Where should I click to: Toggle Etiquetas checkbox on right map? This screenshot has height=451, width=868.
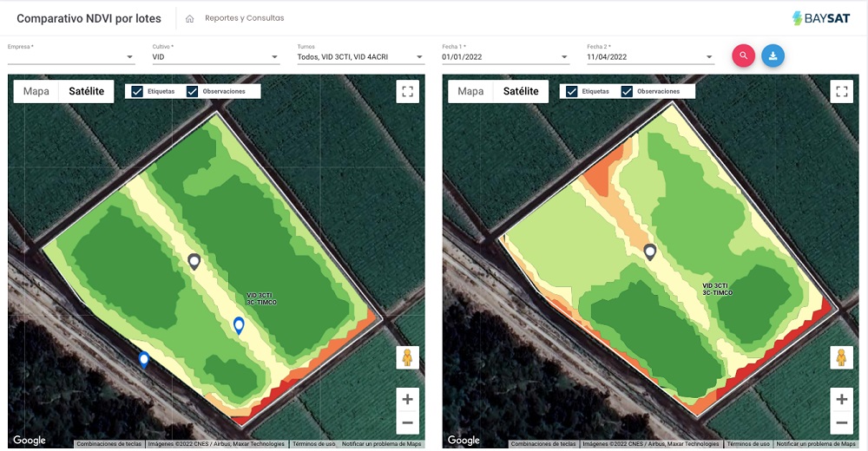coord(571,91)
